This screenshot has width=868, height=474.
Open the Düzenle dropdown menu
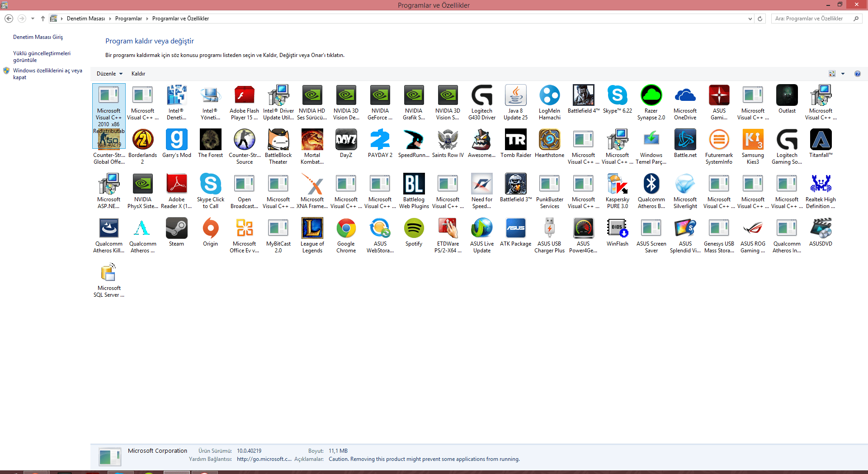pos(110,74)
